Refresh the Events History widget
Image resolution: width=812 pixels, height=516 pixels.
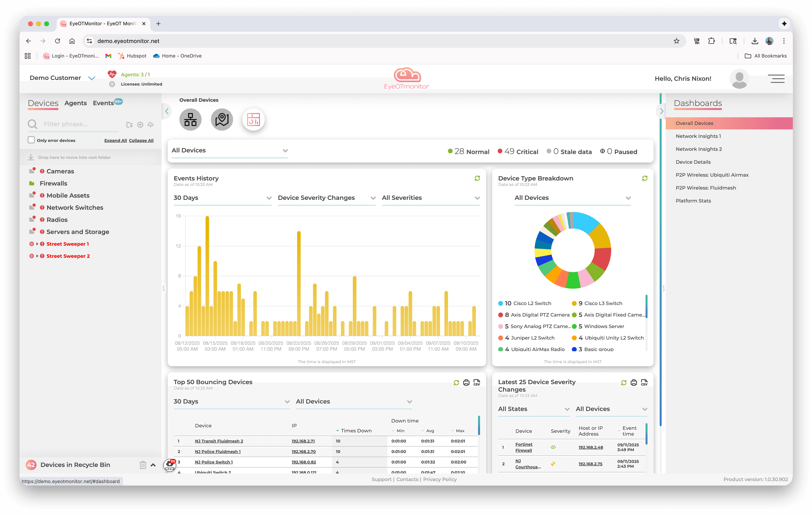tap(477, 178)
